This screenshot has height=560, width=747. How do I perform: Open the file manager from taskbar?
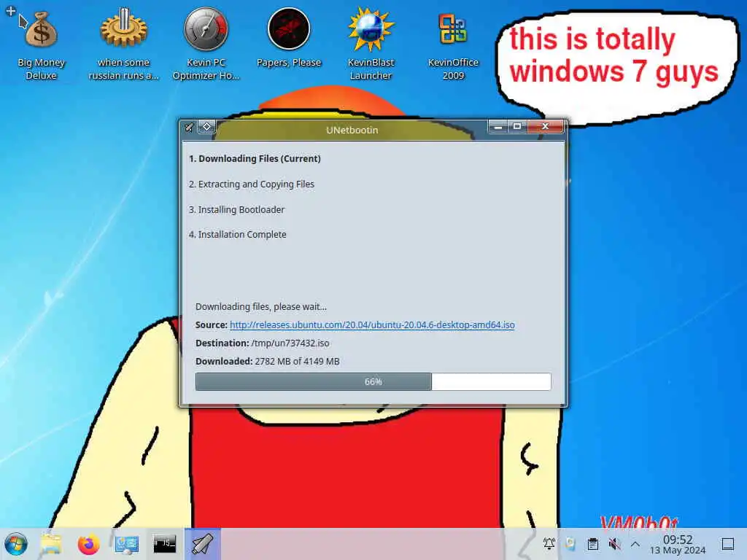click(x=51, y=544)
